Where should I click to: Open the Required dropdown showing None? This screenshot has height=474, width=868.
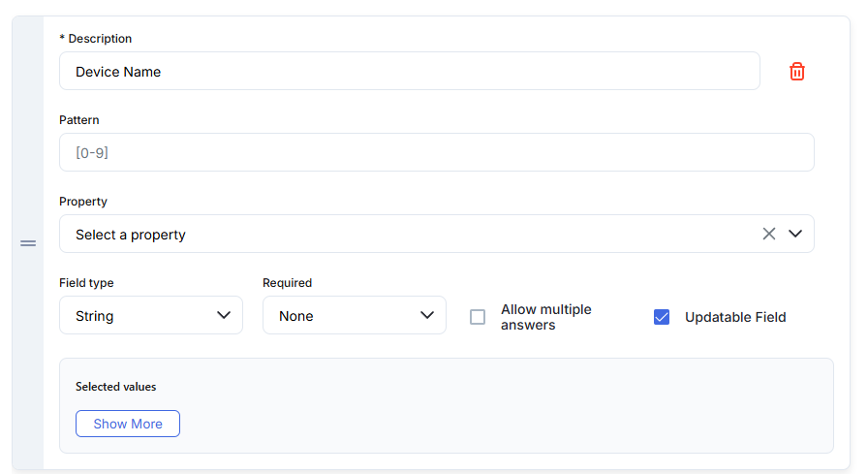(354, 316)
